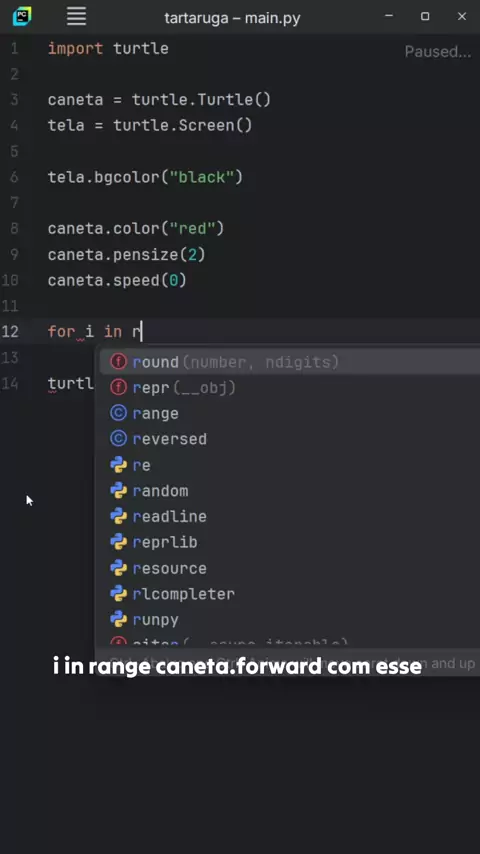Open the hamburger main menu
Screen dimensions: 480x854
(x=77, y=16)
